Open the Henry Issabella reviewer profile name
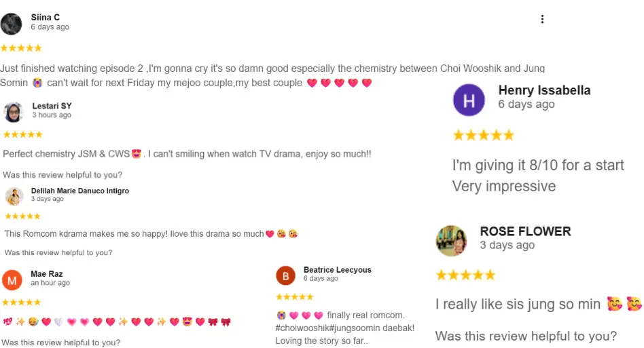644x348 pixels. (544, 90)
